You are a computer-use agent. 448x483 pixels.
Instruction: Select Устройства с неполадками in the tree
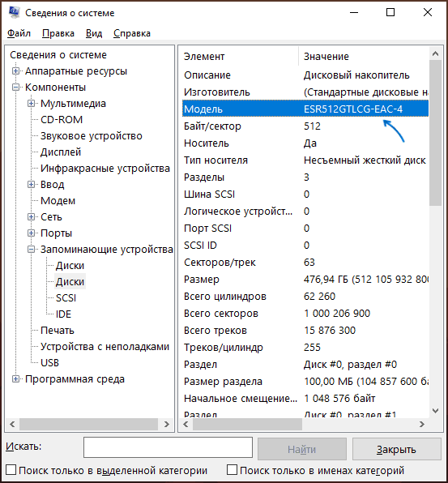(105, 347)
